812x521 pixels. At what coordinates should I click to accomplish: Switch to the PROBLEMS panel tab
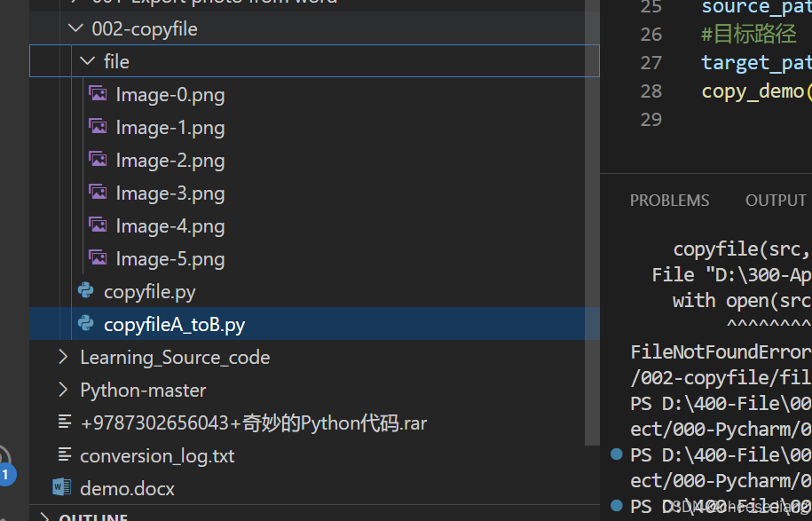[669, 201]
